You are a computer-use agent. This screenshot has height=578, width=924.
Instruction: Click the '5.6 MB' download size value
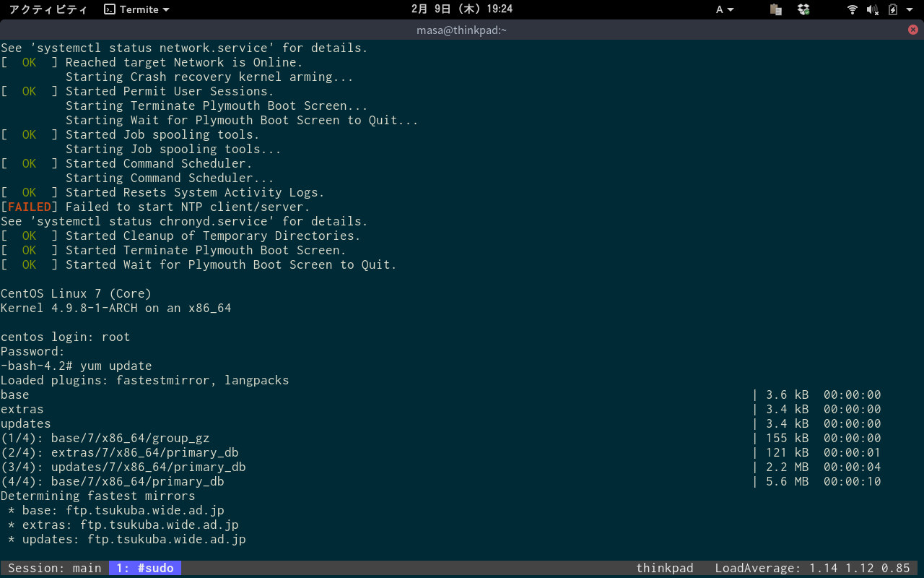coord(788,481)
